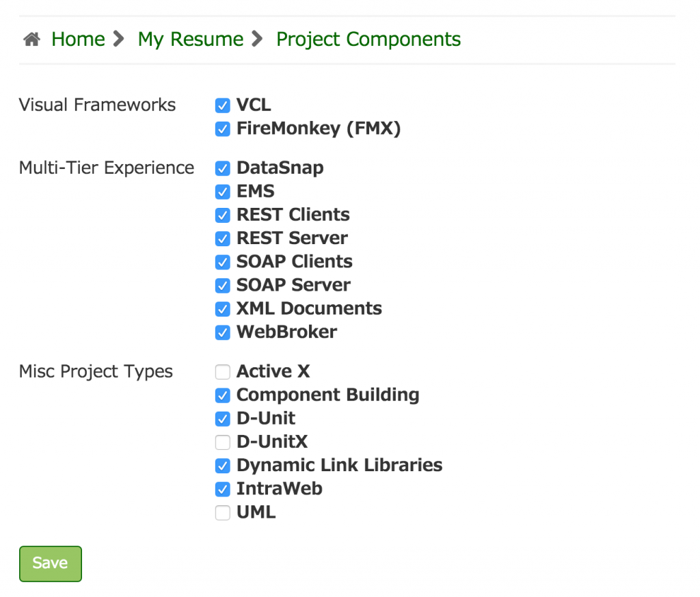Enable the Active X project type
This screenshot has height=597, width=700.
pyautogui.click(x=222, y=371)
